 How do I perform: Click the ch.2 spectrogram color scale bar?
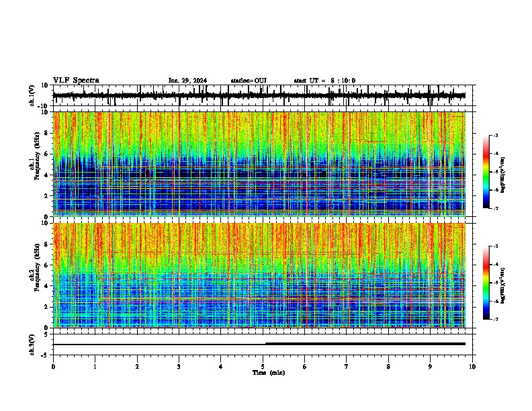coord(486,283)
